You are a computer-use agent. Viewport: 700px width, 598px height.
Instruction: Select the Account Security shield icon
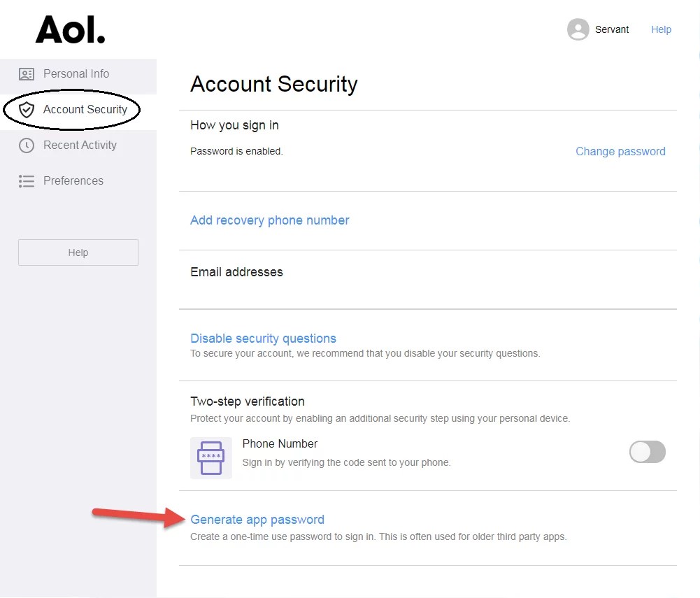pyautogui.click(x=26, y=109)
